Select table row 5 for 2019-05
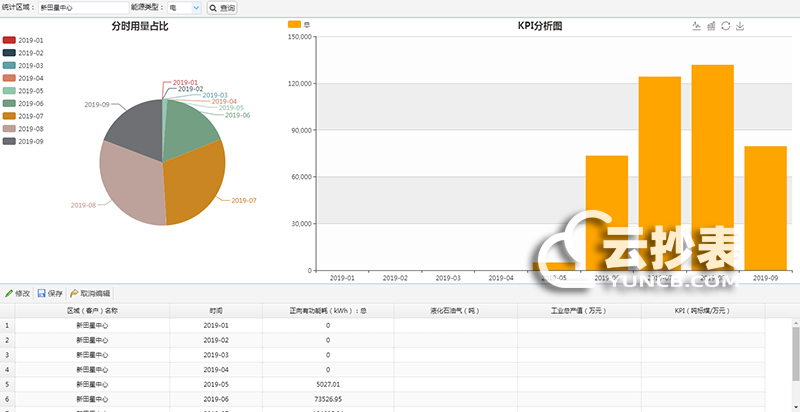The width and height of the screenshot is (800, 412). [216, 383]
